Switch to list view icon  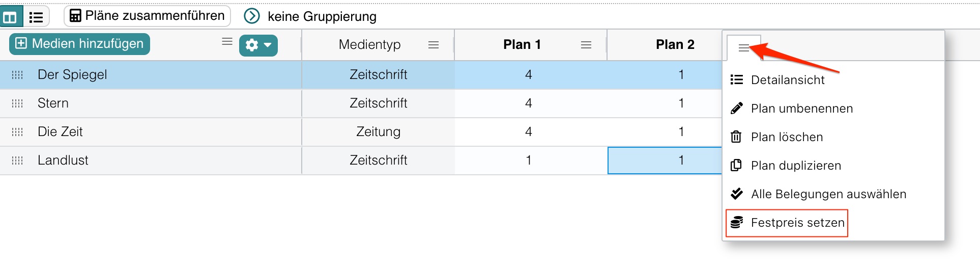click(x=36, y=17)
